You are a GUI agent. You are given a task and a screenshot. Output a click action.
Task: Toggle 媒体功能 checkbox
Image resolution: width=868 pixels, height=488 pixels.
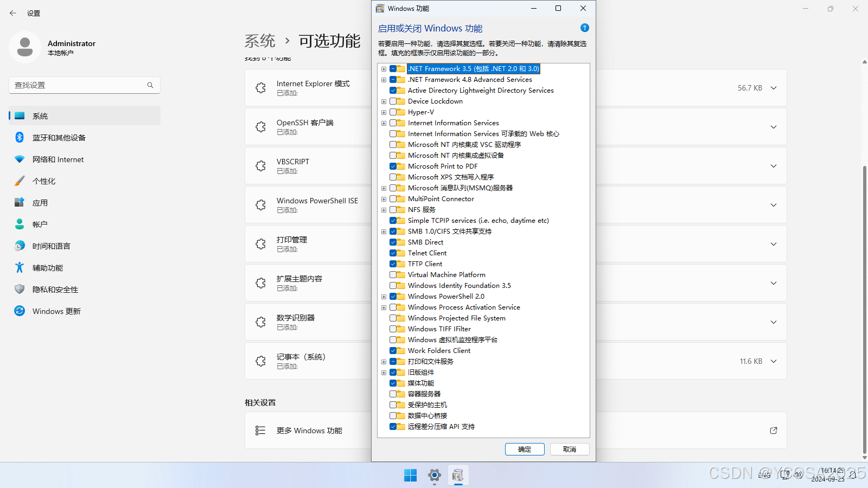pos(393,383)
